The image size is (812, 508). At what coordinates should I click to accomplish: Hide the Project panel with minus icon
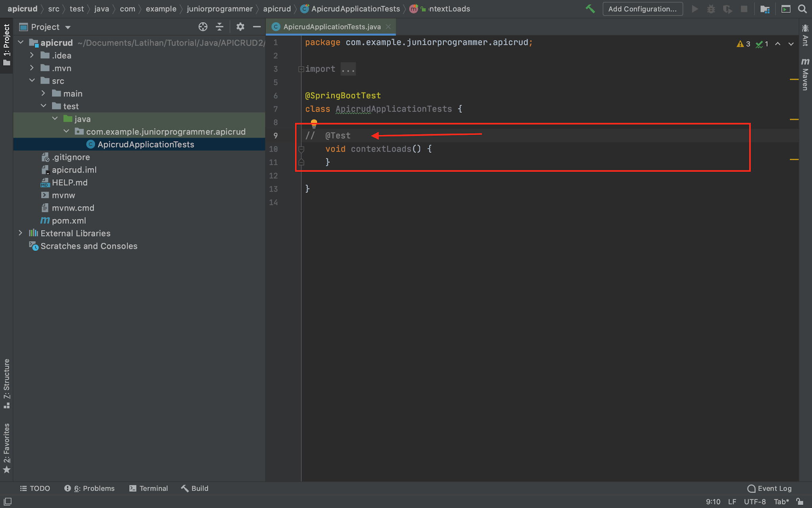(257, 27)
